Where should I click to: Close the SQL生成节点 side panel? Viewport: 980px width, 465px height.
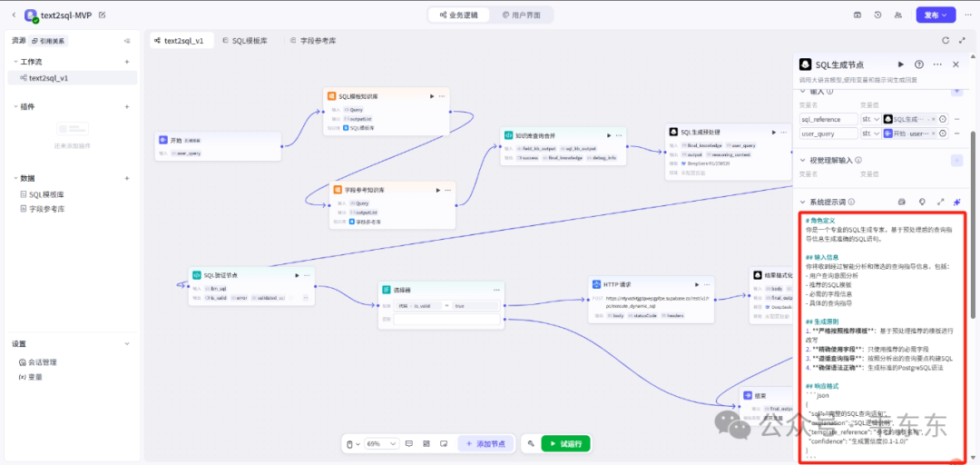tap(955, 64)
